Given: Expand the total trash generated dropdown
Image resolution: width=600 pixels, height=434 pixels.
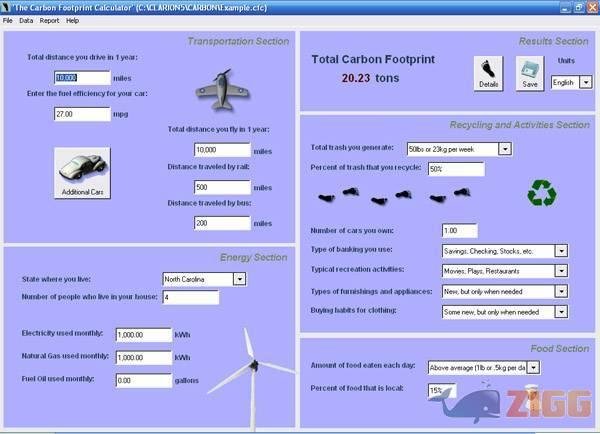Looking at the screenshot, I should point(504,148).
